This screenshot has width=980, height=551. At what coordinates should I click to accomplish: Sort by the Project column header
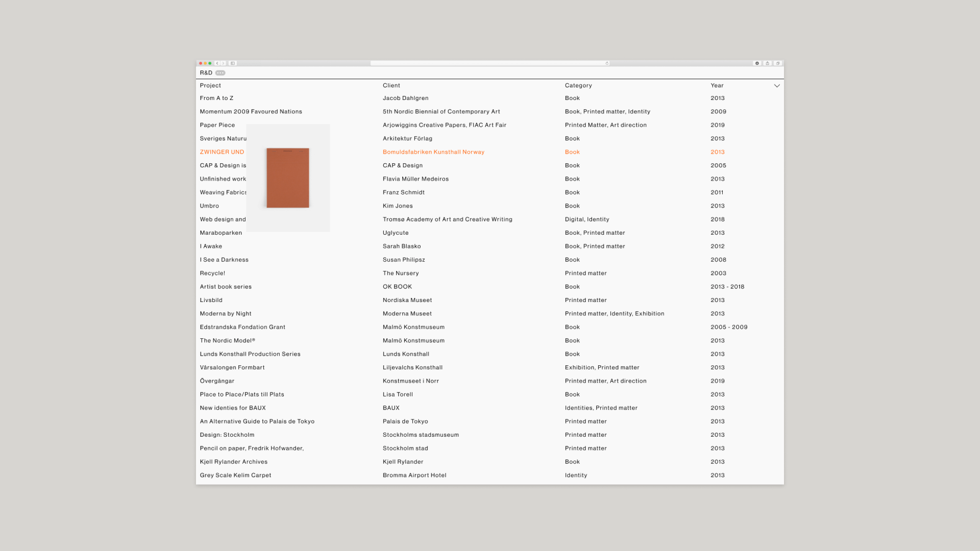pyautogui.click(x=210, y=86)
